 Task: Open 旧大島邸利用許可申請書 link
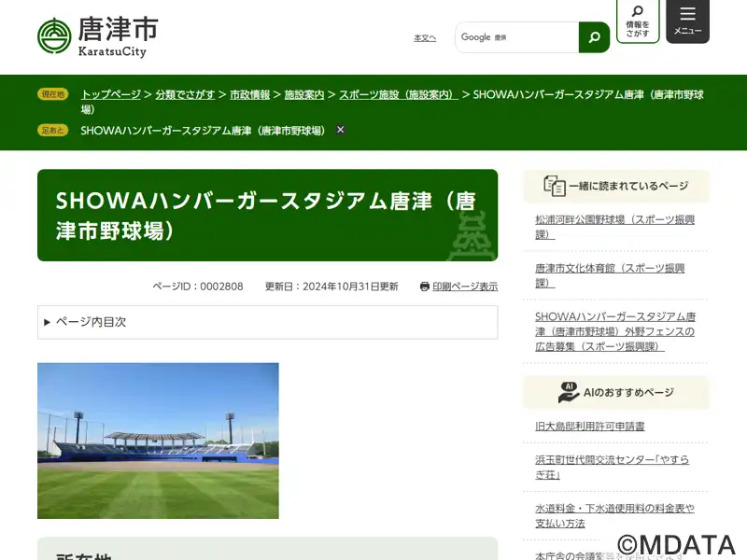click(590, 427)
